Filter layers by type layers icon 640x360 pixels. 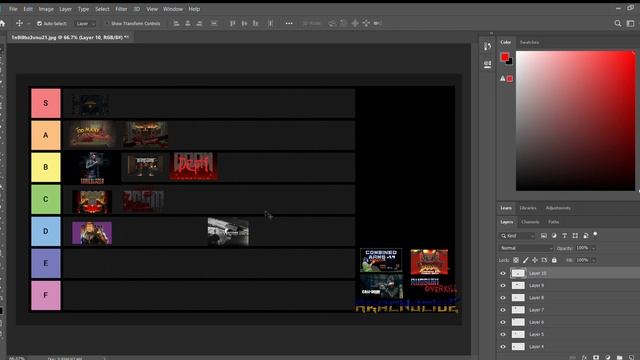click(x=564, y=236)
